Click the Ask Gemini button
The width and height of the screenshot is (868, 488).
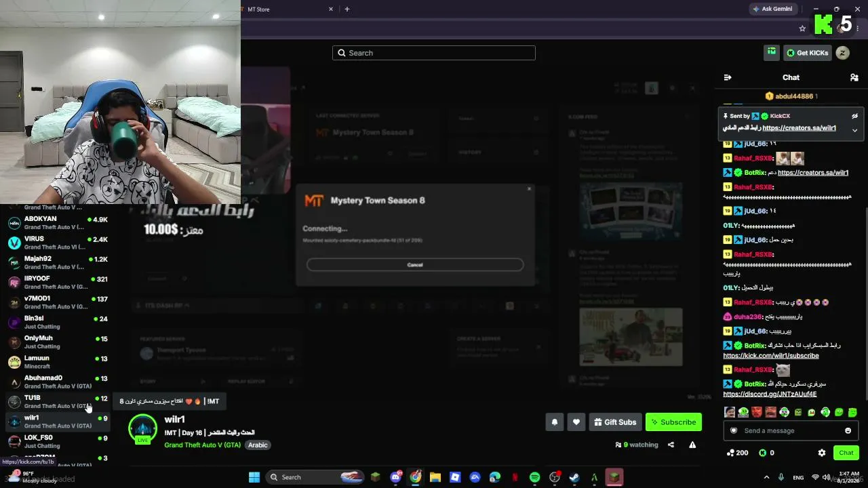[x=772, y=9]
